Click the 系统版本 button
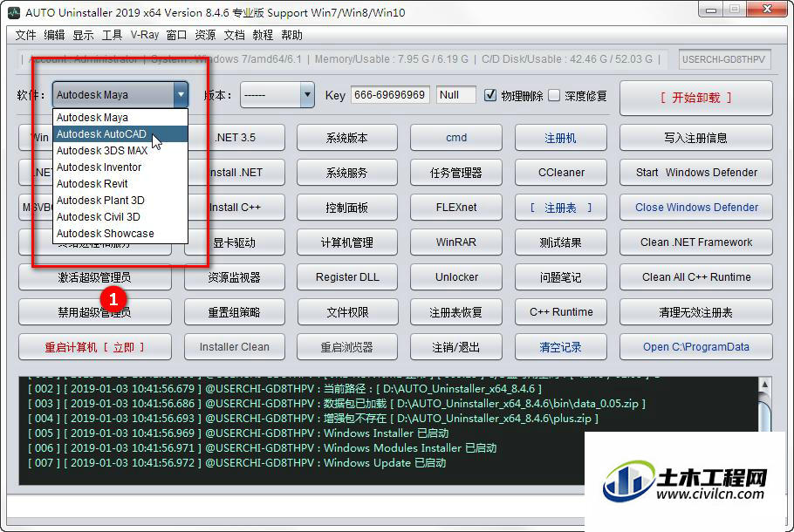The height and width of the screenshot is (532, 794). [x=347, y=138]
